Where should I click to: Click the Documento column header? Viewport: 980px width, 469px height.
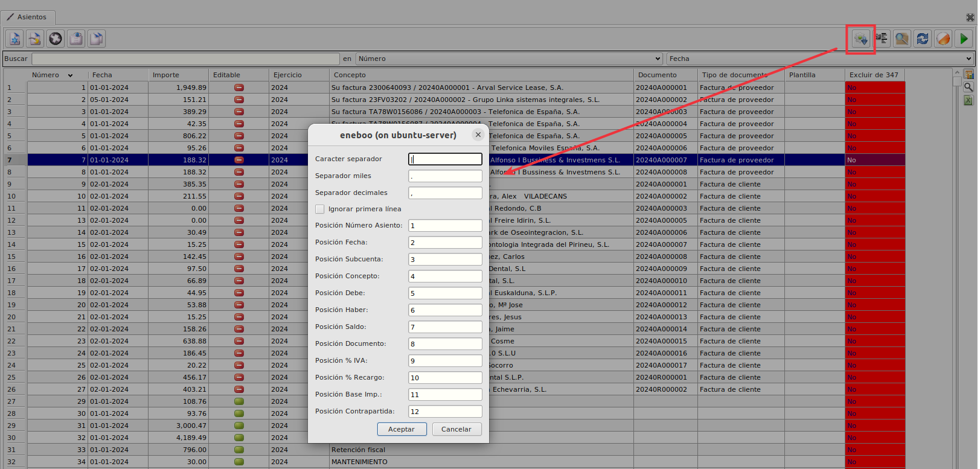point(666,75)
